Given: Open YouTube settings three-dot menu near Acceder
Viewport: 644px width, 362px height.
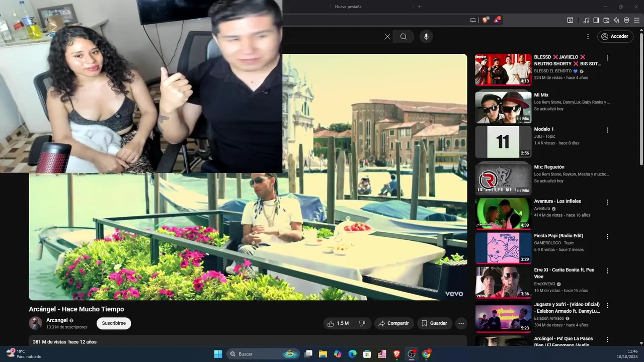Looking at the screenshot, I should coord(588,37).
